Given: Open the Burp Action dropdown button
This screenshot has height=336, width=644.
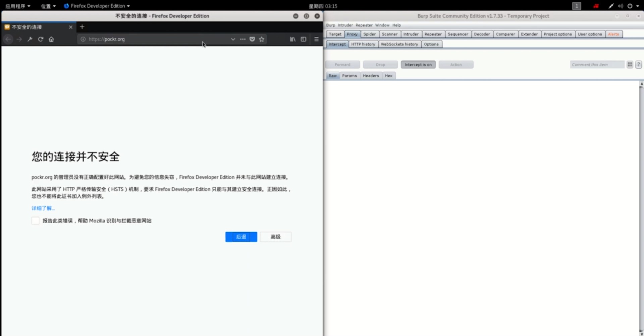Looking at the screenshot, I should (456, 64).
